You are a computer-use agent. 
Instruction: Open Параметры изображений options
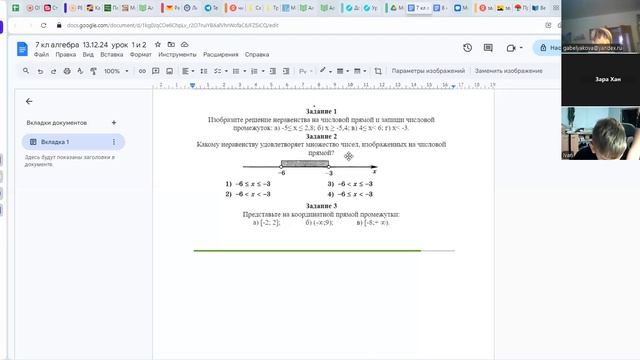coord(428,71)
